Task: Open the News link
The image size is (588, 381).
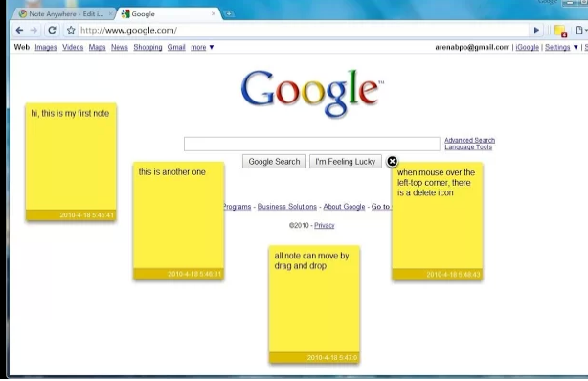Action: (120, 47)
